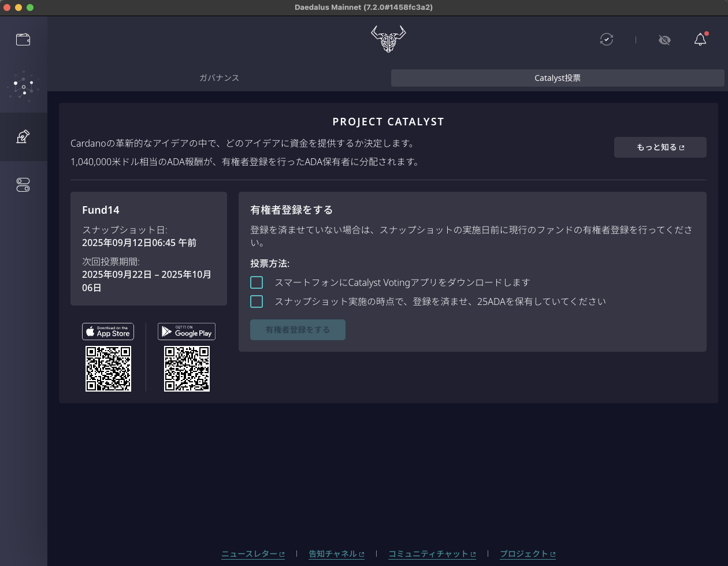Check the 25ADA保有 confirmation checkbox
Image resolution: width=728 pixels, height=566 pixels.
(x=257, y=301)
